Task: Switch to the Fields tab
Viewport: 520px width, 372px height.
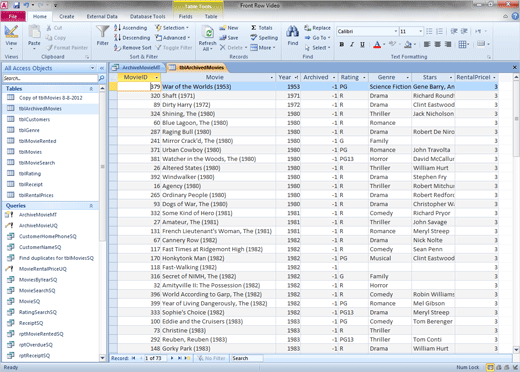Action: pos(185,16)
